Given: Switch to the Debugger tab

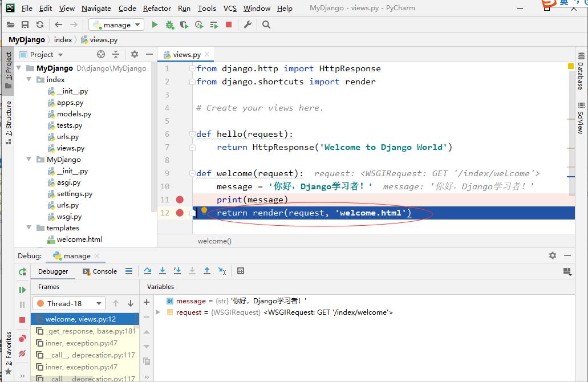Looking at the screenshot, I should coord(53,271).
